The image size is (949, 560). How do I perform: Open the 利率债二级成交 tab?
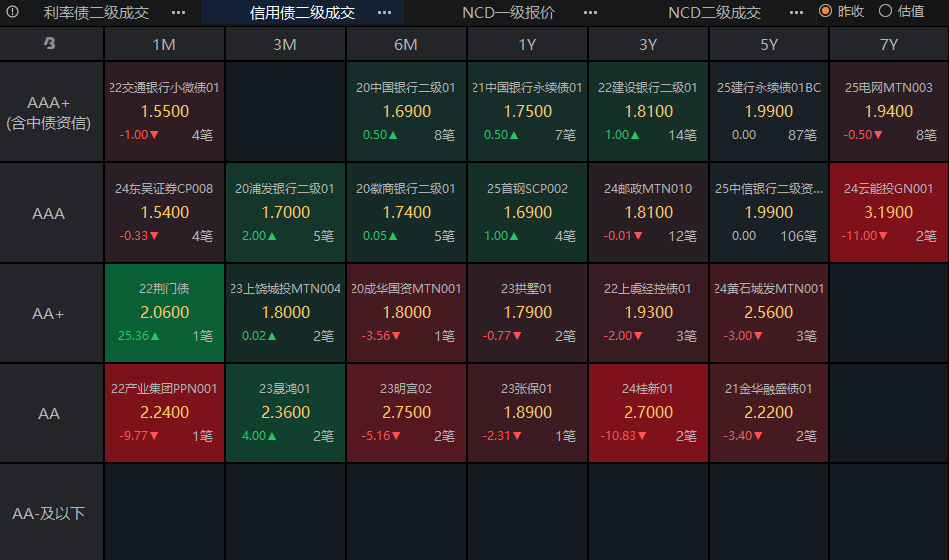click(96, 13)
